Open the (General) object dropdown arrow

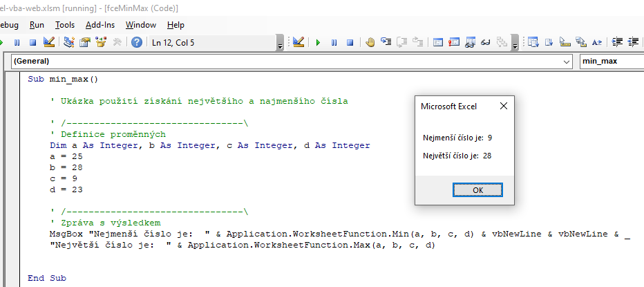[x=567, y=62]
